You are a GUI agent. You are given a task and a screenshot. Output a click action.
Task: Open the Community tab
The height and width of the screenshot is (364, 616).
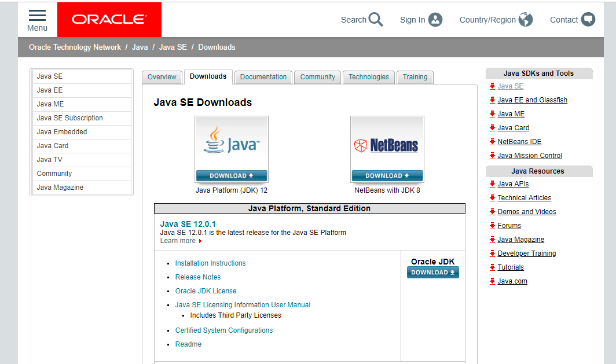pyautogui.click(x=317, y=76)
